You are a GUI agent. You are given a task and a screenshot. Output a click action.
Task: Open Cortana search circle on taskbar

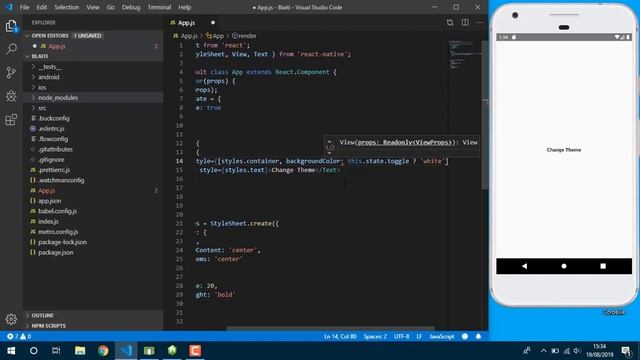pyautogui.click(x=34, y=351)
